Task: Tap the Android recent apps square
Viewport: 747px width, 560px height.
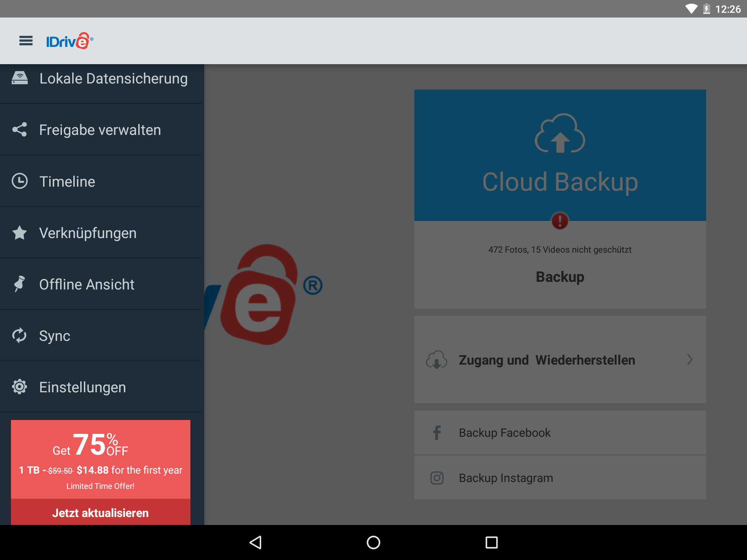Action: pos(491,542)
